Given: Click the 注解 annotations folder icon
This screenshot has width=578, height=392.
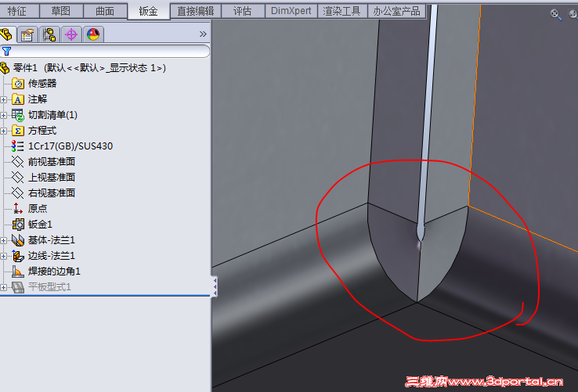Looking at the screenshot, I should click(x=18, y=99).
